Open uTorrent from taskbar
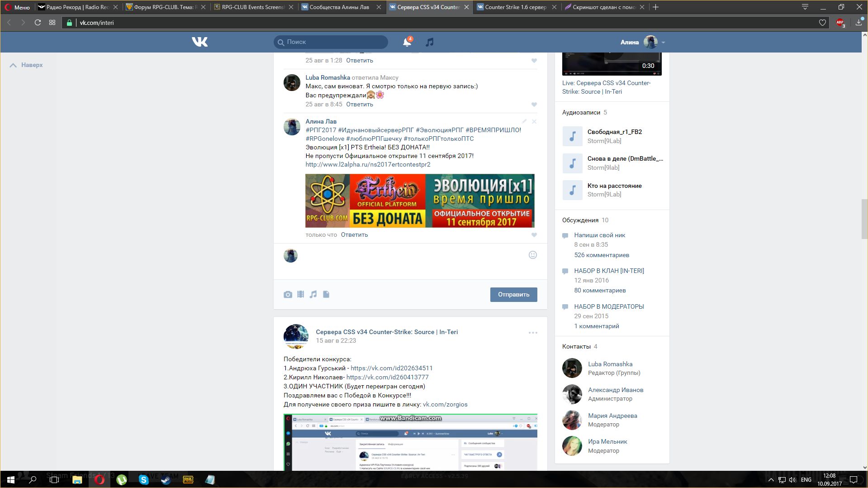The width and height of the screenshot is (868, 488). point(122,479)
